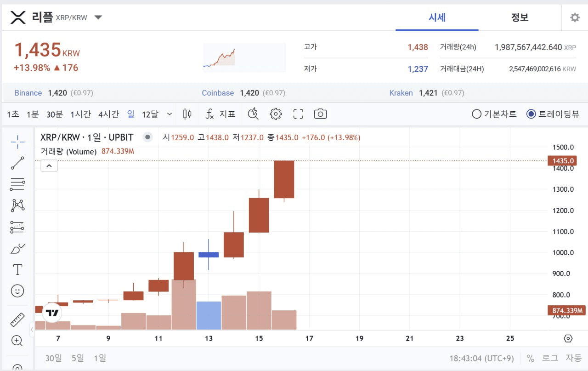The width and height of the screenshot is (588, 371).
Task: Select the 일 daily interval
Action: 131,114
